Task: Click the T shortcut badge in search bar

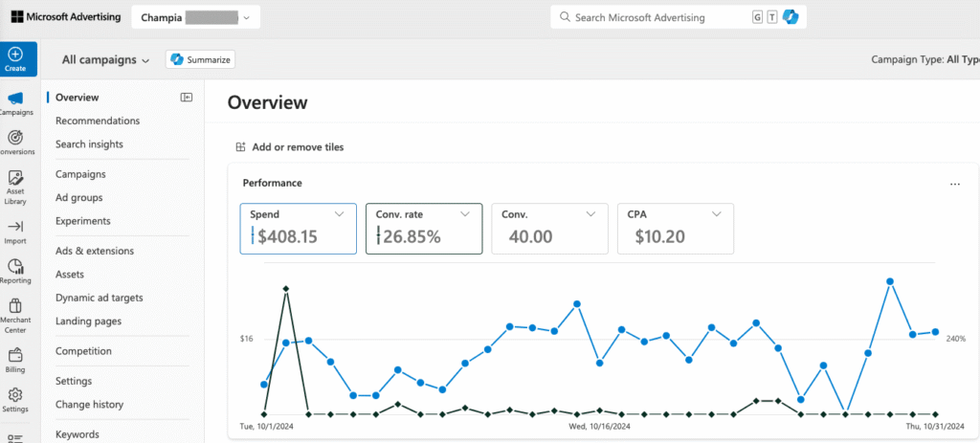Action: point(772,17)
